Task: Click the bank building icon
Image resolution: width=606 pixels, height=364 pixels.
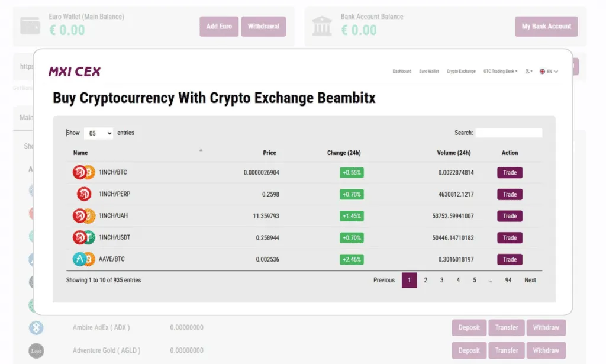Action: (x=322, y=26)
